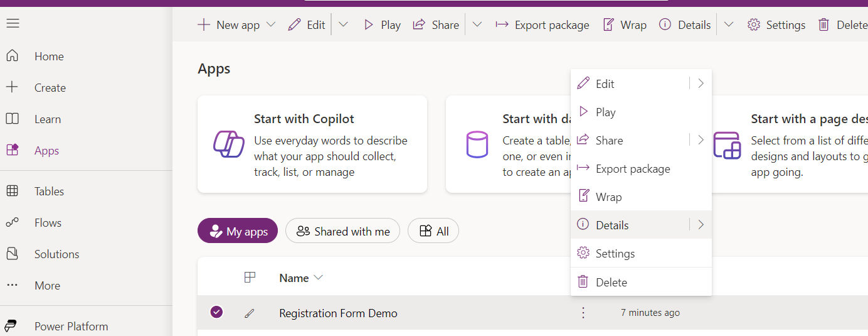The image size is (868, 336).
Task: Click the app type column header icon
Action: [x=250, y=277]
